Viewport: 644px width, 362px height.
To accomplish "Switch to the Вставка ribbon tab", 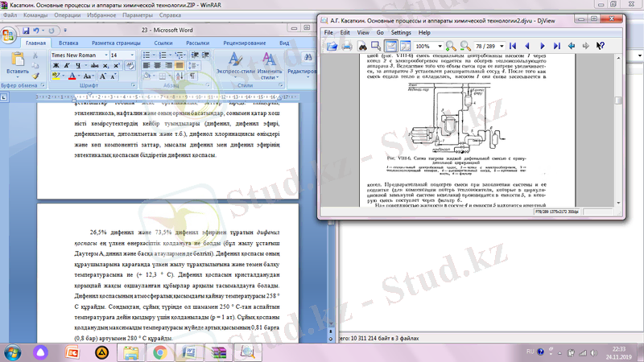I will (68, 42).
